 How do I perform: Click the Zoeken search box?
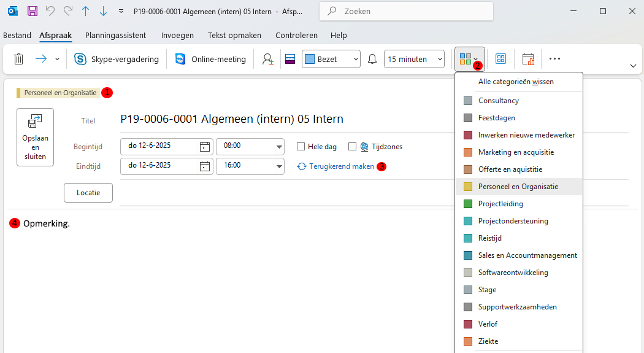[406, 11]
